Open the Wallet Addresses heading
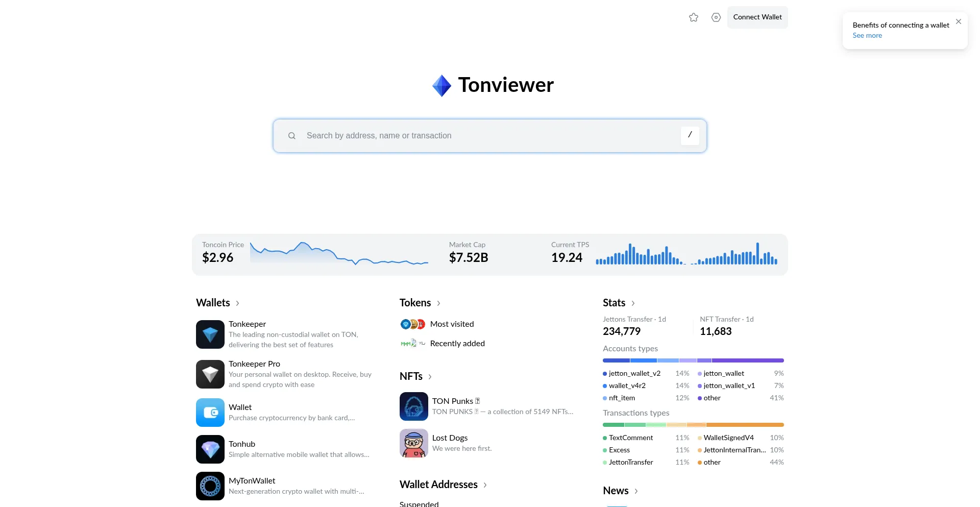 point(438,485)
